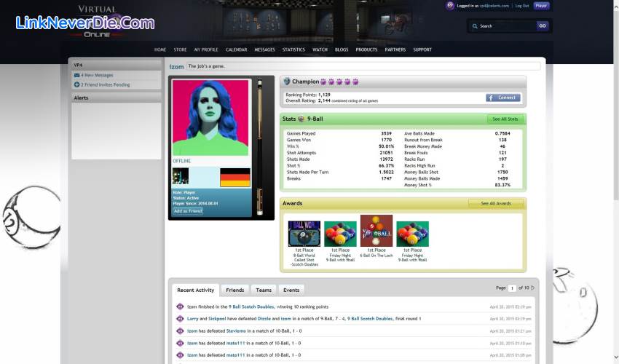Open the 9 Ball Scotch Doubles link in first activity

251,306
